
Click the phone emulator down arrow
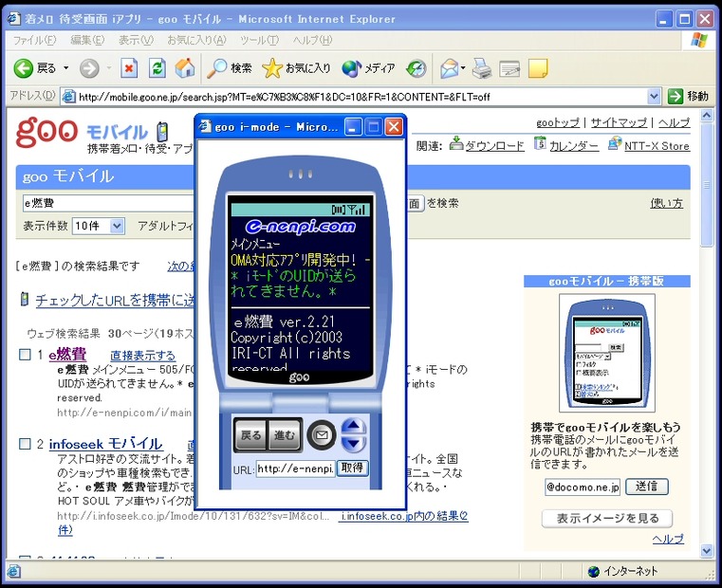coord(353,444)
